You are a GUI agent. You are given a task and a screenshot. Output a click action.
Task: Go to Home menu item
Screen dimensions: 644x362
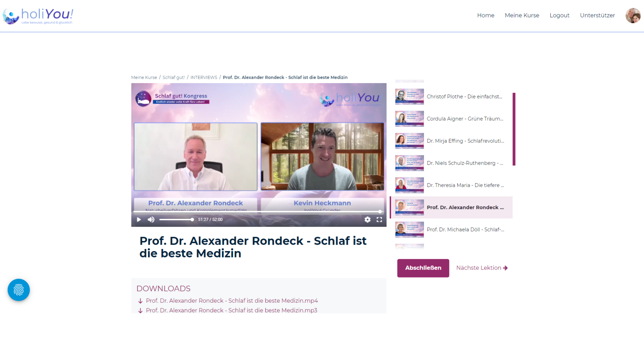(486, 15)
